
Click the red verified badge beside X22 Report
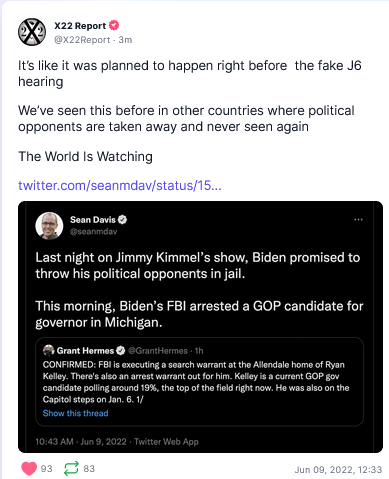coord(114,25)
